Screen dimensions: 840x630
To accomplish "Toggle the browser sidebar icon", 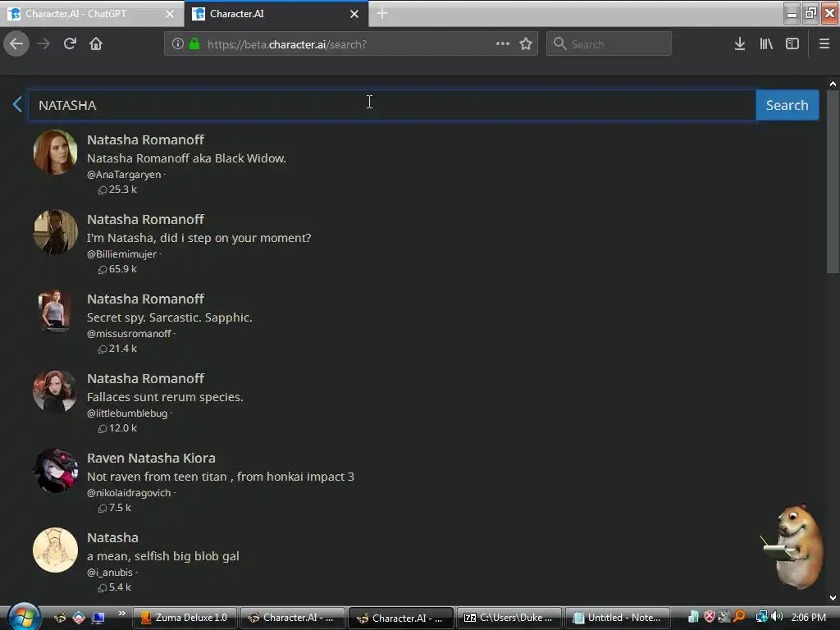I will [x=792, y=44].
